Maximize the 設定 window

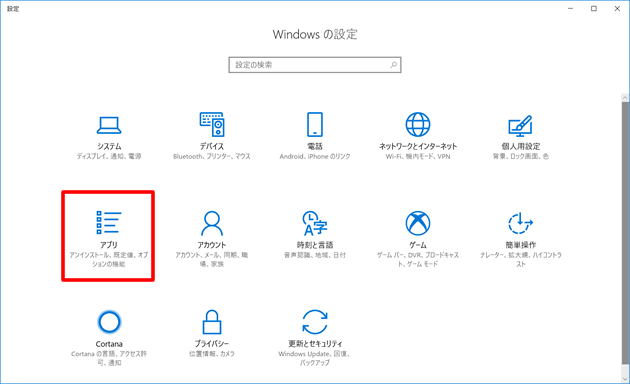click(x=594, y=8)
